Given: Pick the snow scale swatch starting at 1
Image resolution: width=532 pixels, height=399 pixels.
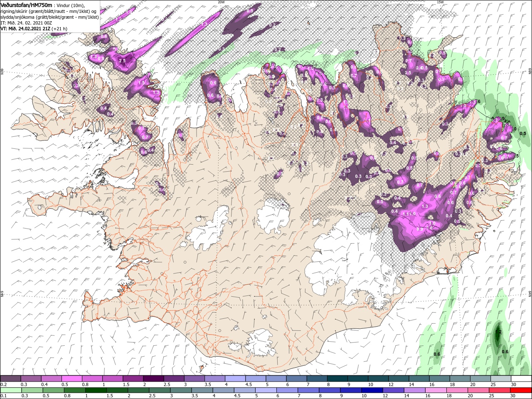Looking at the screenshot, I should [113, 379].
